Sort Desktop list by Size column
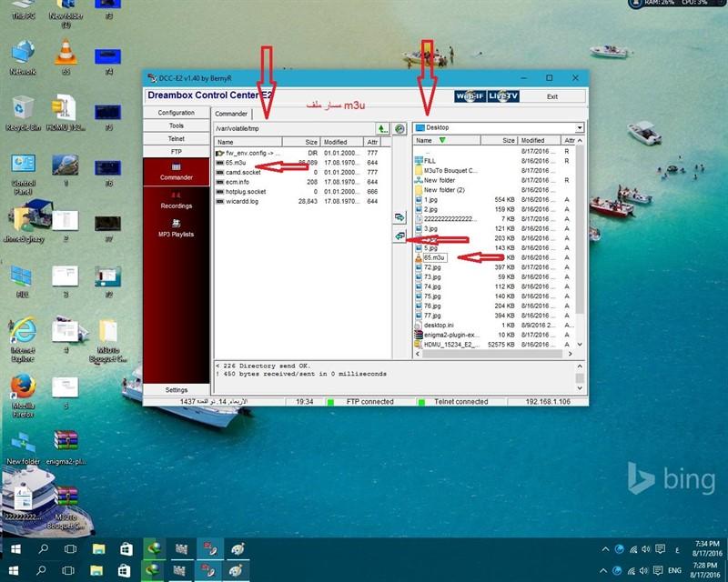 [x=500, y=140]
